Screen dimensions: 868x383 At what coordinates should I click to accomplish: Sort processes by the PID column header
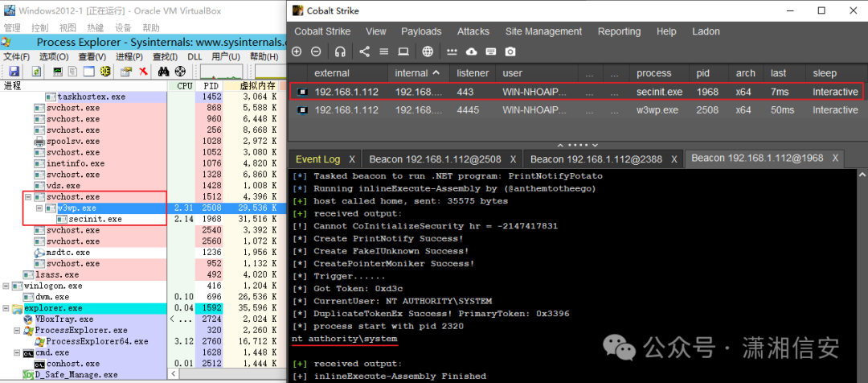pyautogui.click(x=209, y=86)
